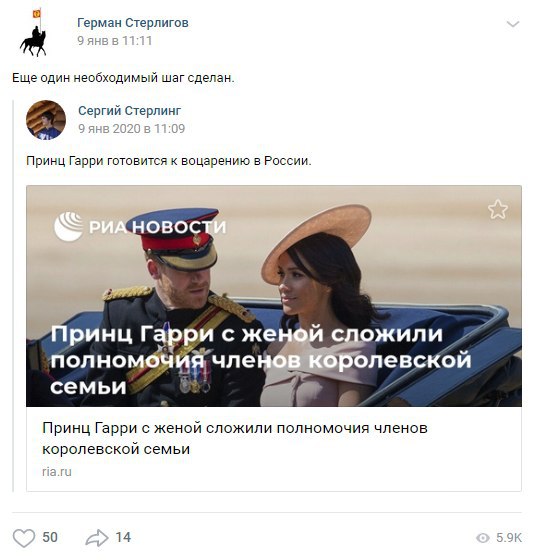
Task: Open article title about Принц Гарри с женой
Action: (x=235, y=438)
